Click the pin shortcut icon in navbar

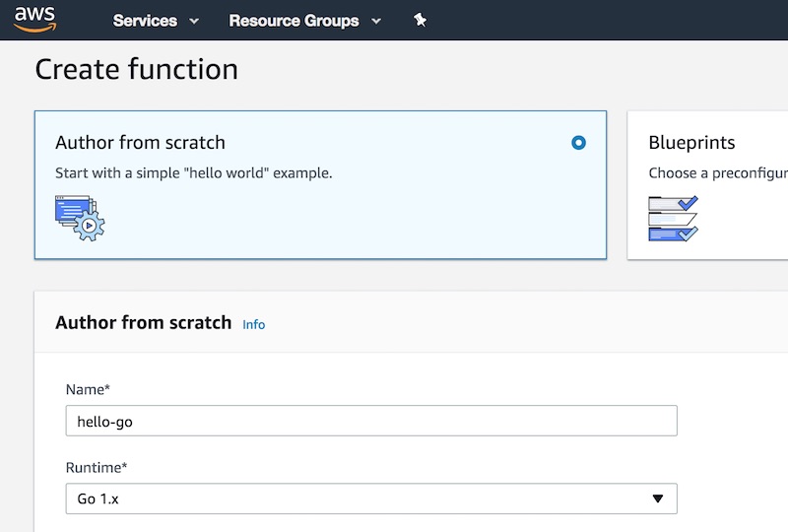(420, 20)
